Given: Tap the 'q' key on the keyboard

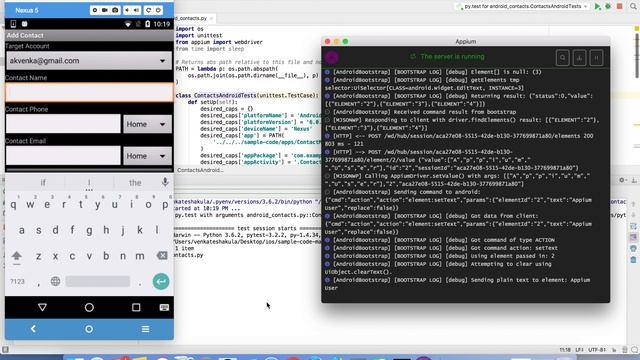Looking at the screenshot, I should (x=13, y=205).
